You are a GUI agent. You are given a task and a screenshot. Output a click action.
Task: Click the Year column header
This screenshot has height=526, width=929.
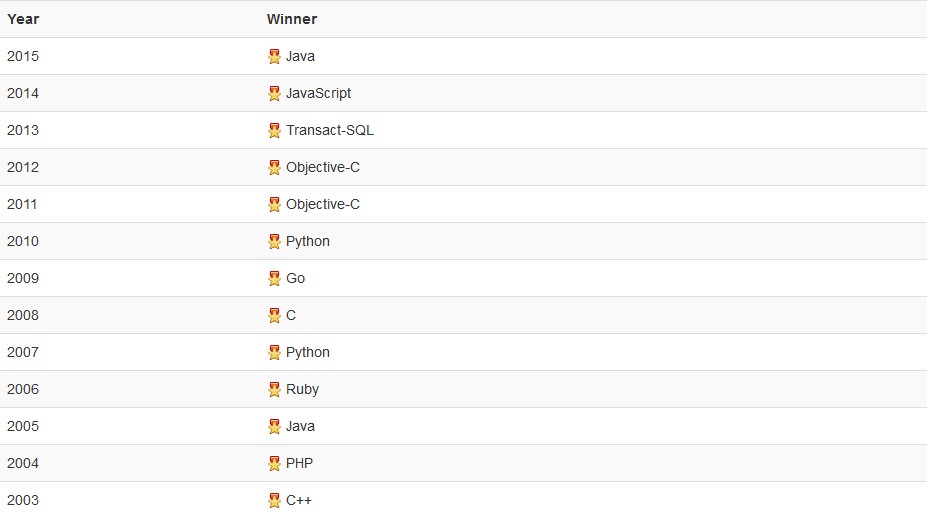coord(23,19)
